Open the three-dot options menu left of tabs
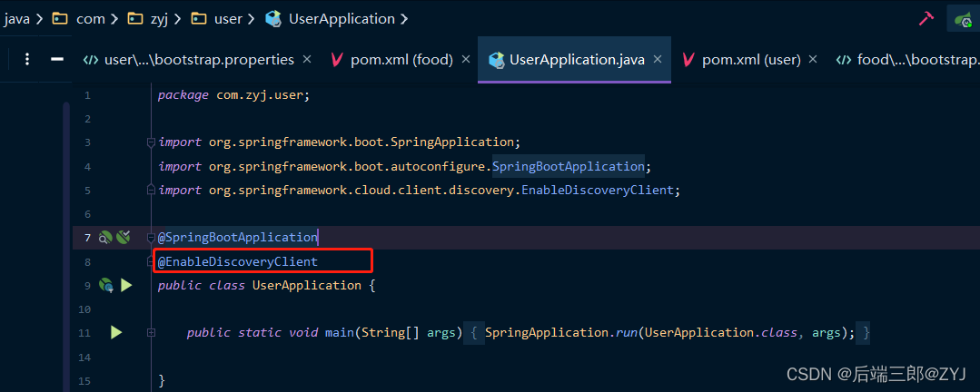 pos(27,60)
